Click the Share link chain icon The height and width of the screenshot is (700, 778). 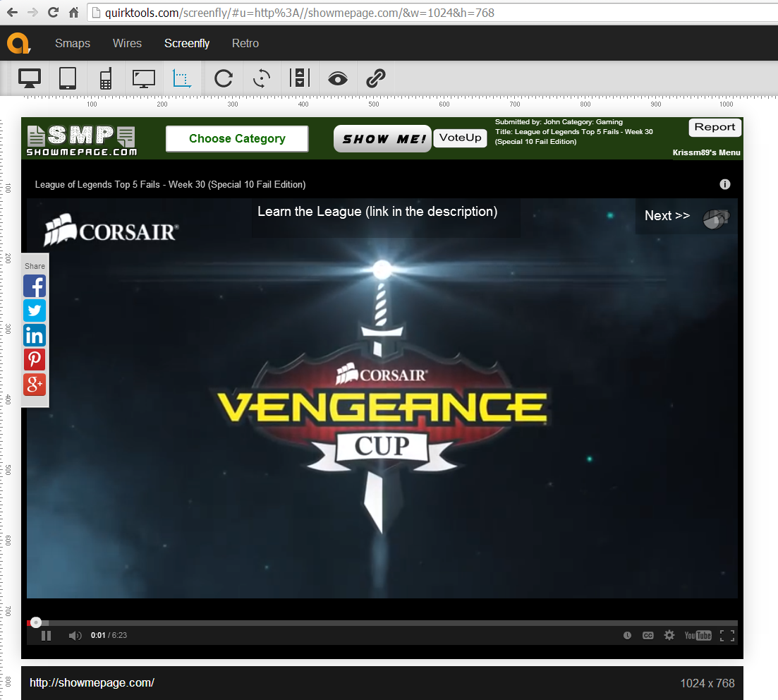coord(376,78)
